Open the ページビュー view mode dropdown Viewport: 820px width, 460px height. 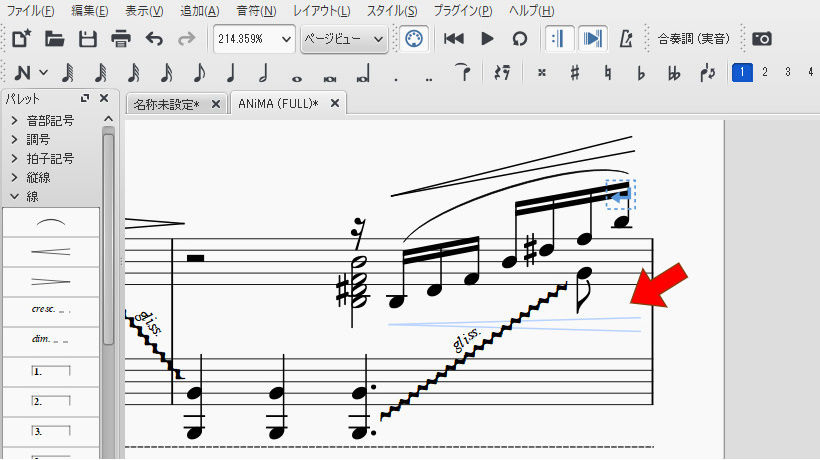[x=344, y=39]
